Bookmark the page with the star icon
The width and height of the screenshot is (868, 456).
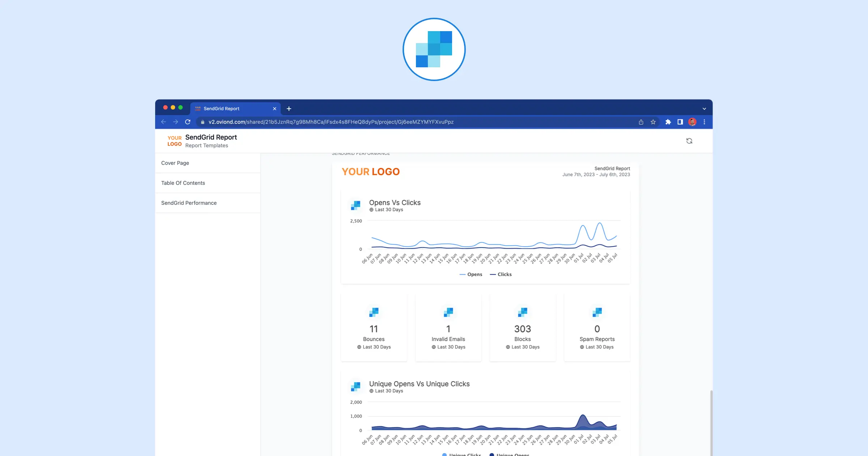(x=653, y=122)
